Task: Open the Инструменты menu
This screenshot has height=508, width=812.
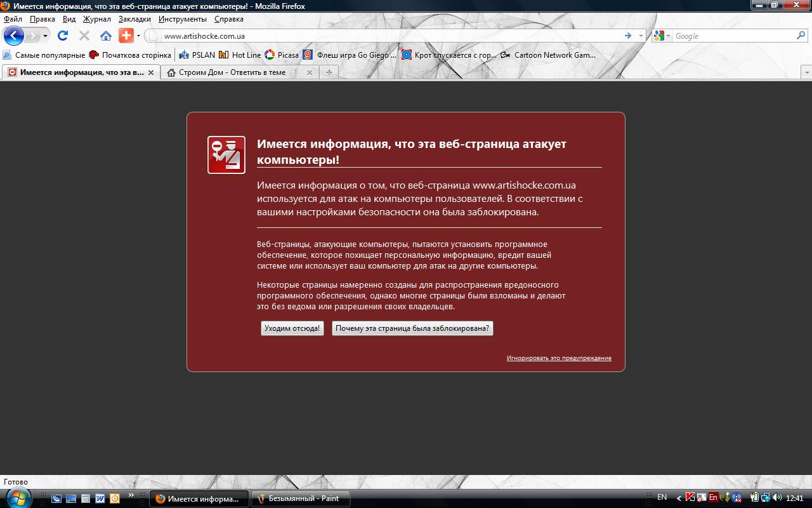Action: [x=183, y=19]
